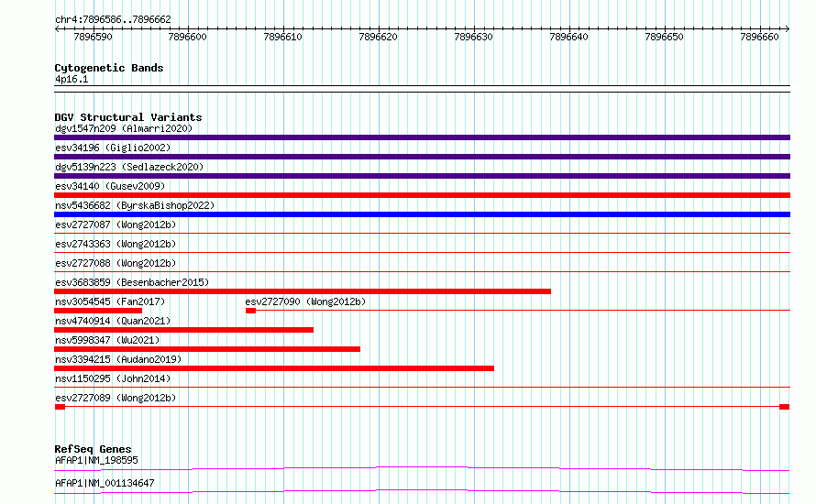Screen dimensions: 816x504
Task: Select variant label esv34140 (Gusev2009)
Action: (x=110, y=186)
